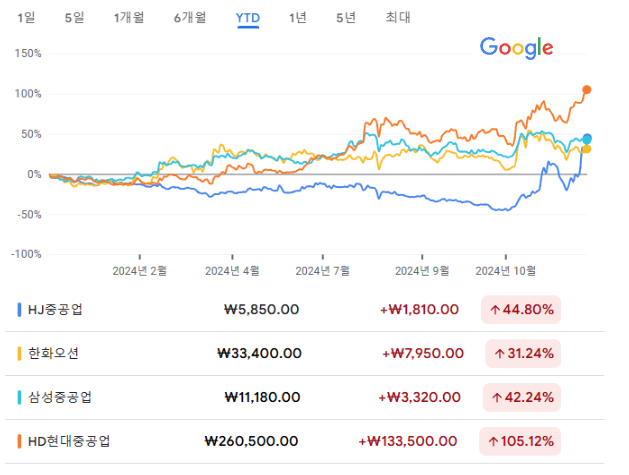Viewport: 629px width, 475px height.
Task: Click the yellow endpoint dot on chart
Action: pos(586,149)
